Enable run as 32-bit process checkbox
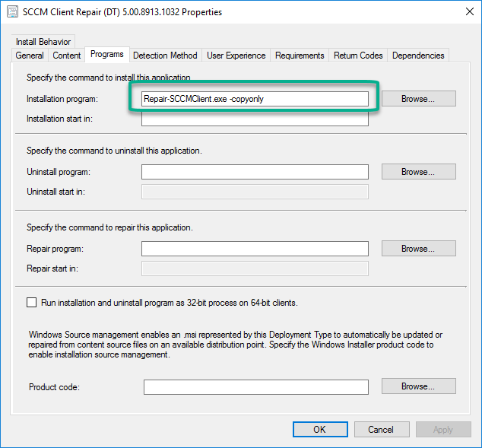482x448 pixels. 31,303
